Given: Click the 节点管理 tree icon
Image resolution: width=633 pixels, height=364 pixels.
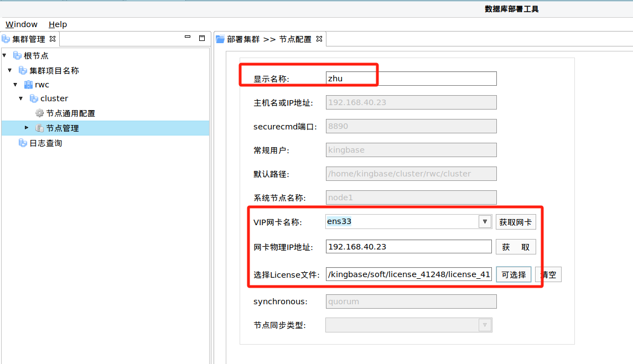Looking at the screenshot, I should tap(39, 128).
